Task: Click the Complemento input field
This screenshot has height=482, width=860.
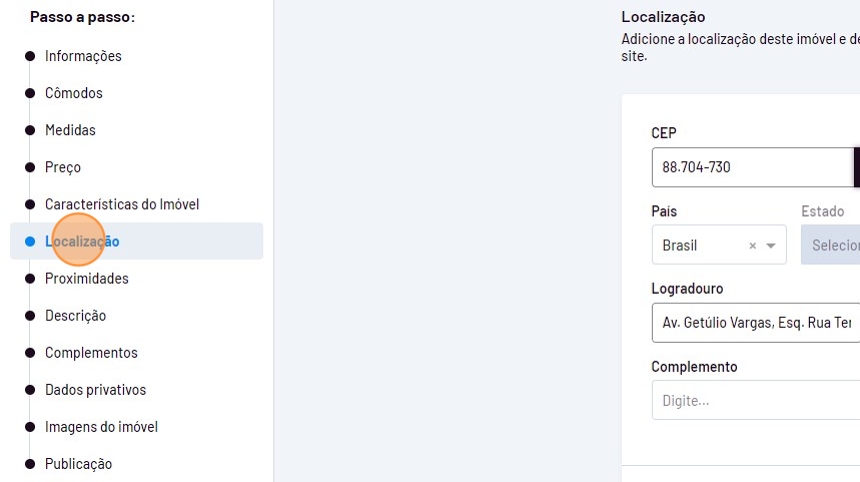Action: pyautogui.click(x=755, y=401)
